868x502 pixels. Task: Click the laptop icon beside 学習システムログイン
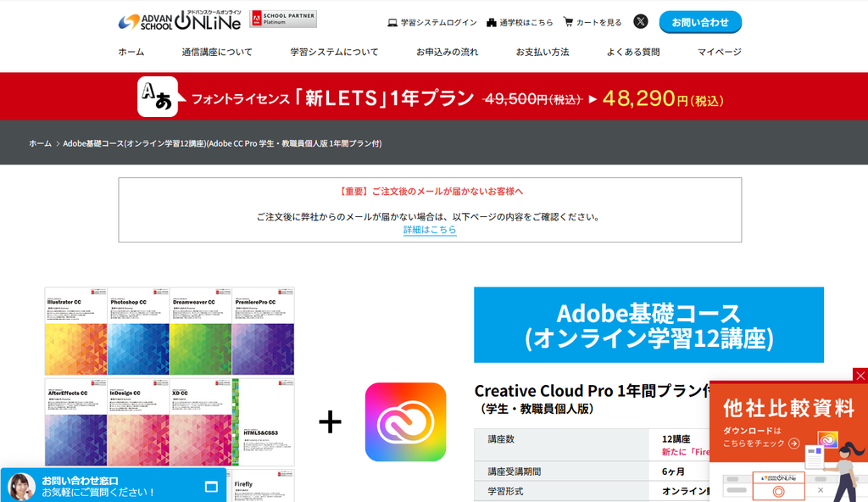coord(392,23)
